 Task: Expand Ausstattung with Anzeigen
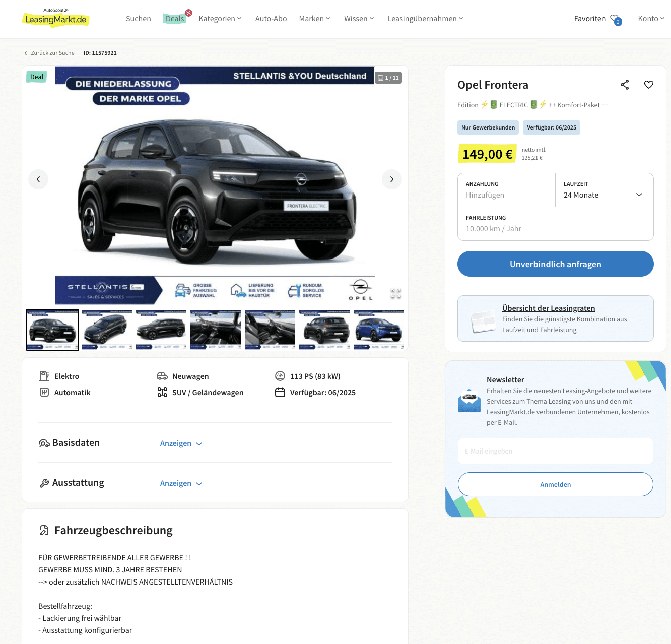pos(181,483)
